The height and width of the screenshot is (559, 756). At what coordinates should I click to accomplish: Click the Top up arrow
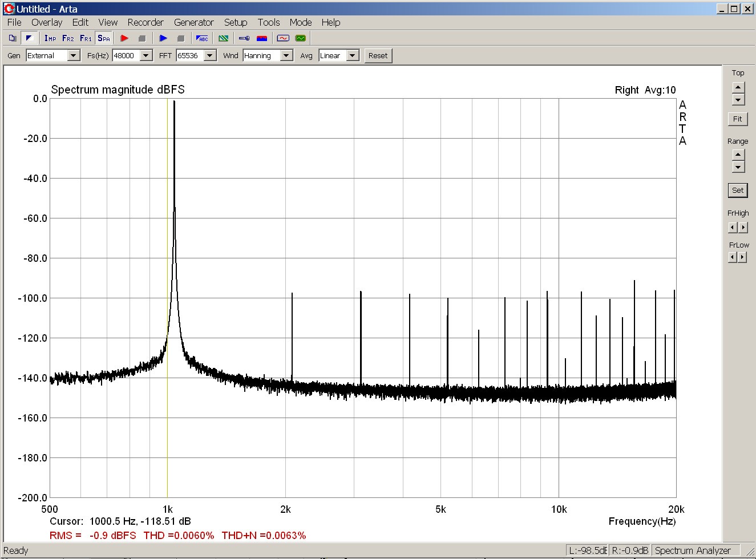(738, 87)
